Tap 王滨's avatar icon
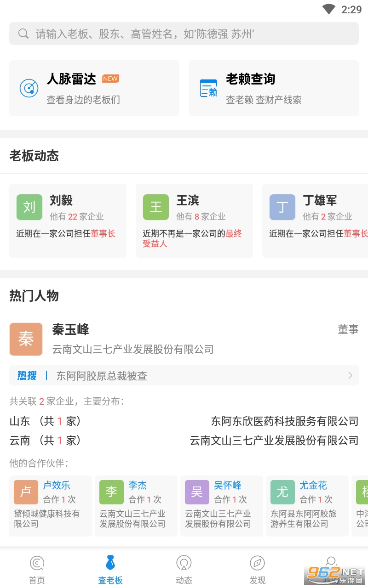 pyautogui.click(x=156, y=207)
